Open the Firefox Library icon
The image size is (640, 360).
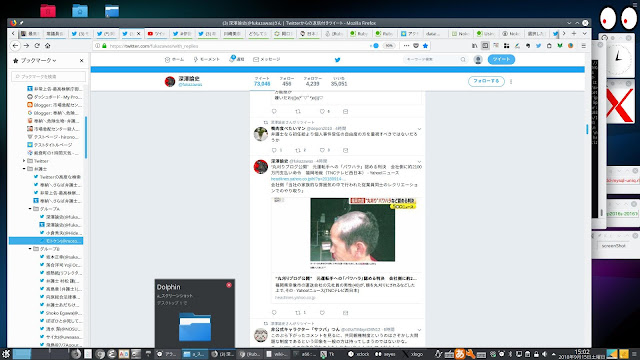[x=474, y=46]
